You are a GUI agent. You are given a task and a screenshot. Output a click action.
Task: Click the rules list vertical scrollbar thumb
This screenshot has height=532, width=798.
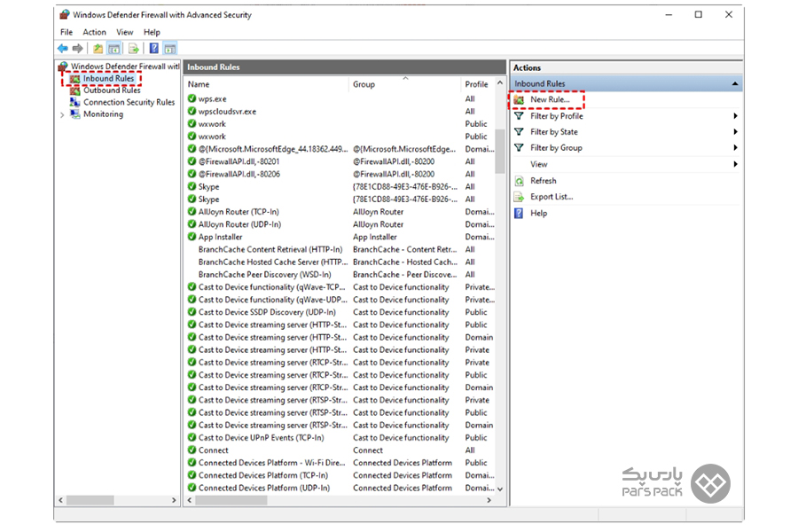tap(500, 151)
